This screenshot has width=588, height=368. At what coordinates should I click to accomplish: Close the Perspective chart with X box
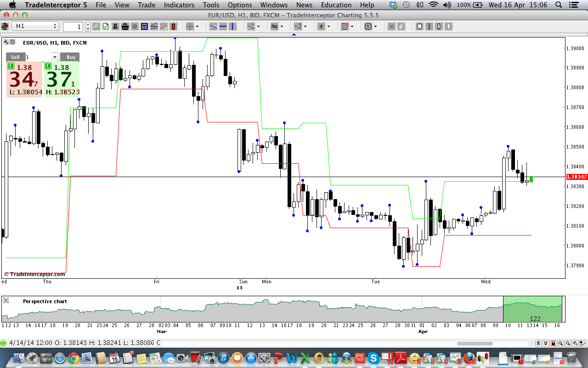point(6,300)
